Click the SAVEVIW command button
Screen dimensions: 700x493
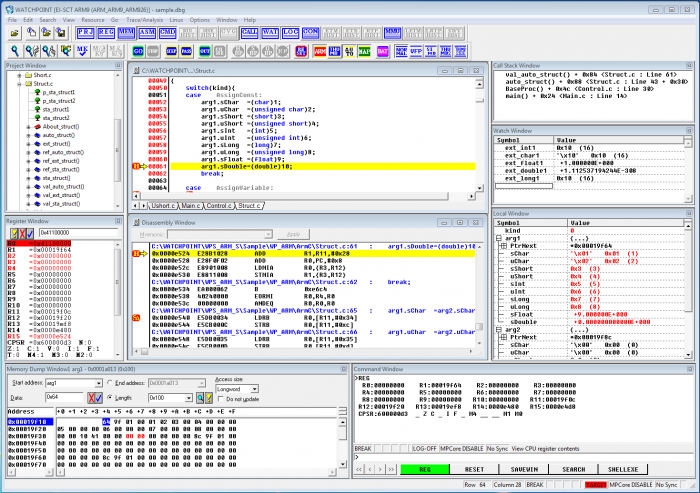point(524,469)
